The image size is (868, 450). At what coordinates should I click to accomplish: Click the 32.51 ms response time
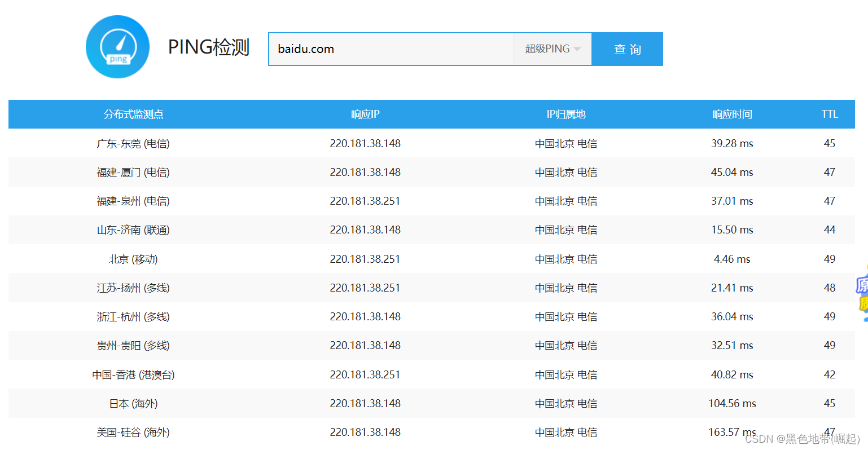coord(732,346)
